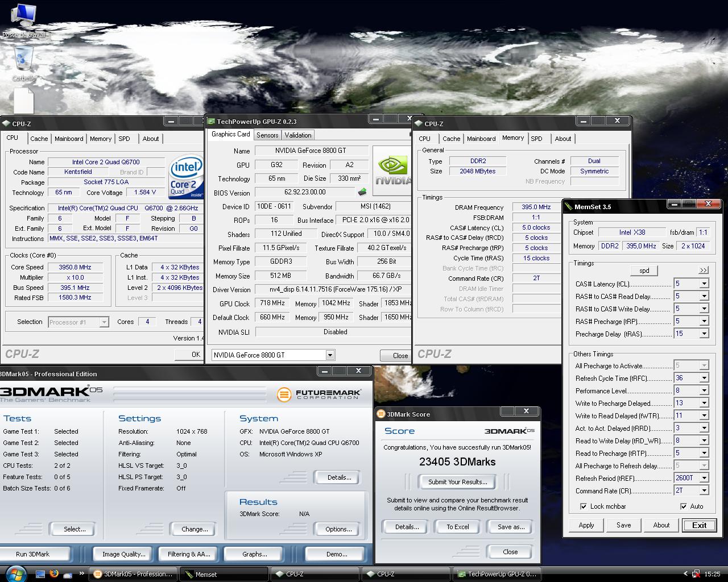Switch to Sensors tab in GPU-Z
The height and width of the screenshot is (582, 728).
click(x=267, y=135)
